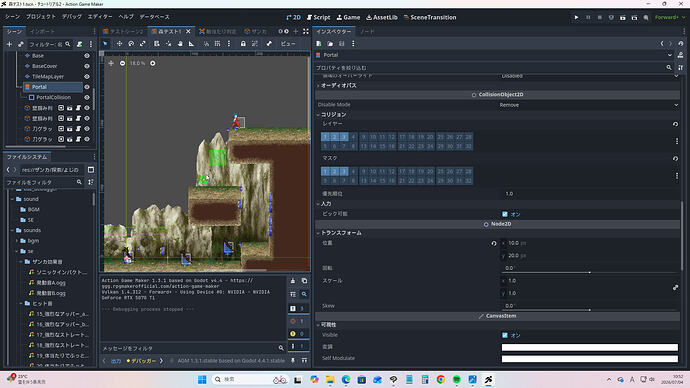Enable collision layer 4 bit
Viewport: 690px width, 388px height.
tap(353, 137)
